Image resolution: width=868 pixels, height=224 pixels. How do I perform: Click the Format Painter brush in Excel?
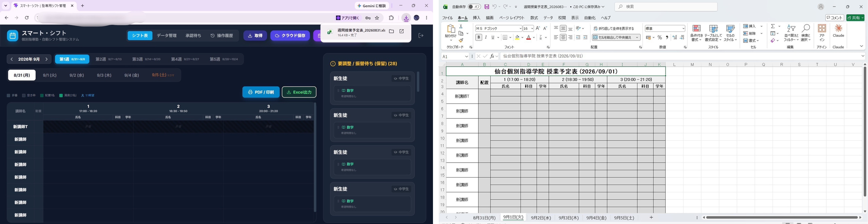pos(461,40)
